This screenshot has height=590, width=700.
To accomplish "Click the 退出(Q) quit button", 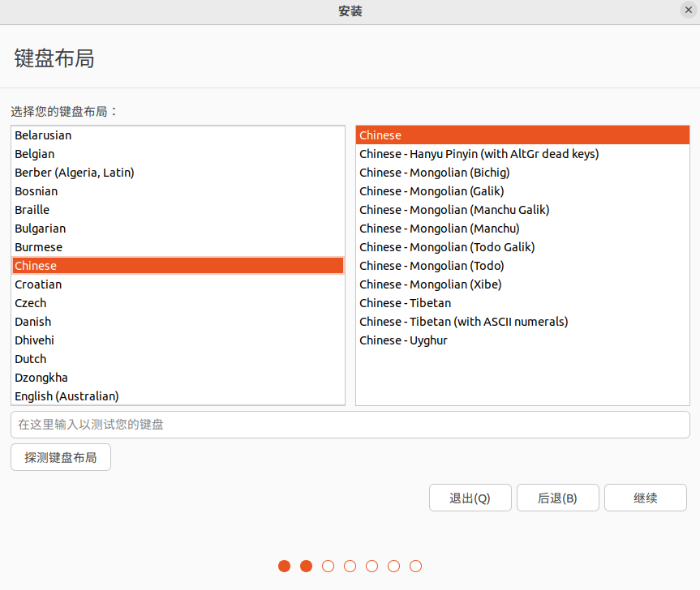I will [x=470, y=498].
